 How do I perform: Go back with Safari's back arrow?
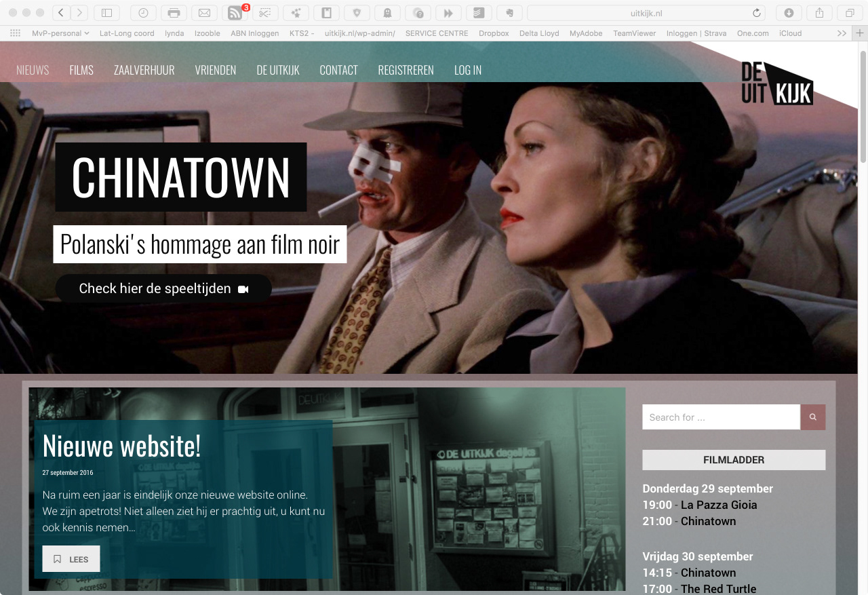pyautogui.click(x=61, y=13)
